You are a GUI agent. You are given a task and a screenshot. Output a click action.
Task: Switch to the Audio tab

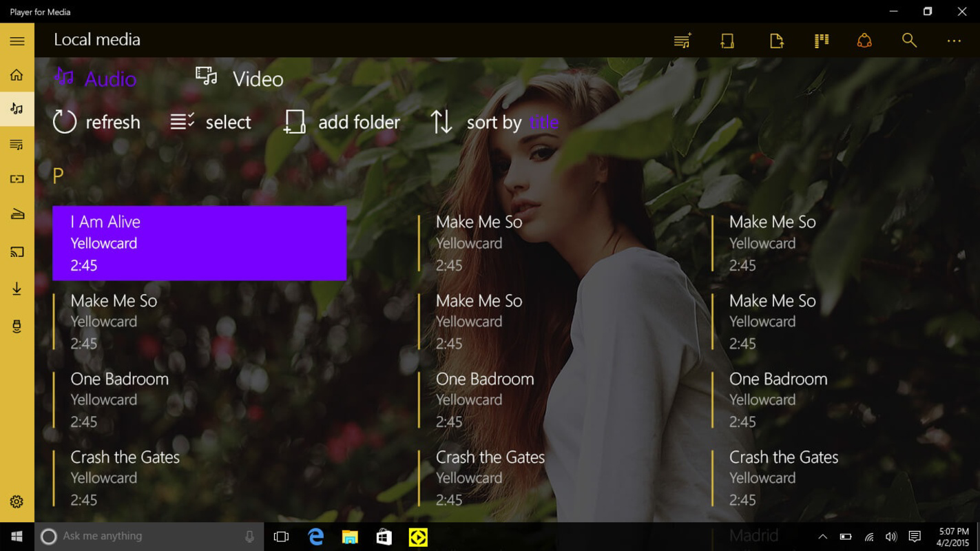point(95,79)
